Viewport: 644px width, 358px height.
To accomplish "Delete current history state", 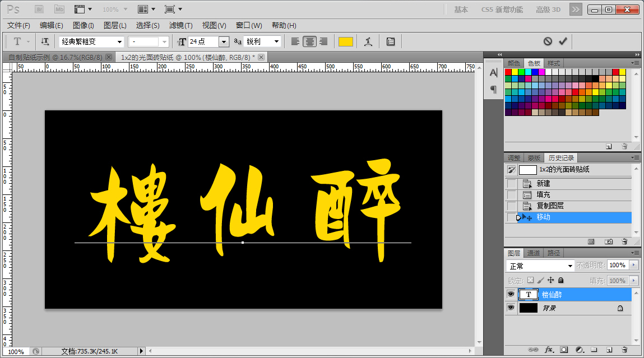I will tap(624, 241).
